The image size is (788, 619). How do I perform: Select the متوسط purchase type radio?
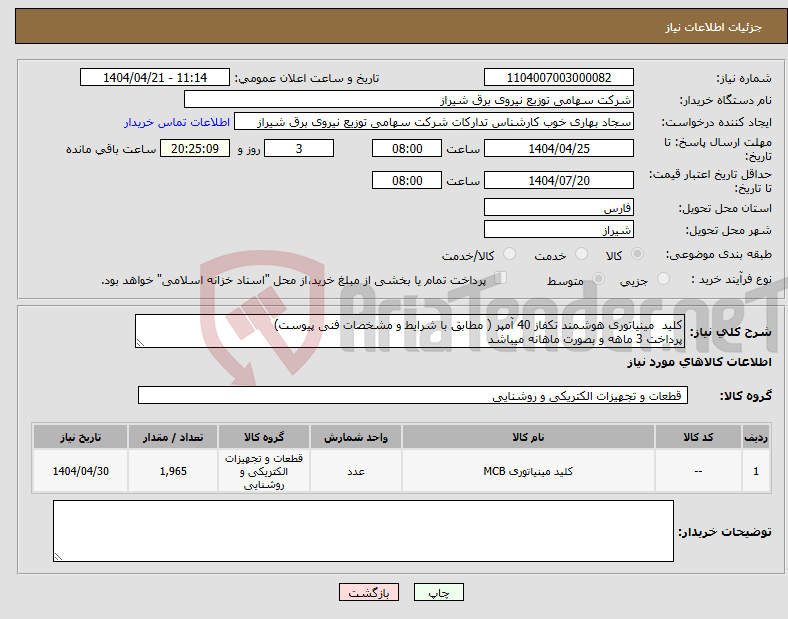click(598, 279)
